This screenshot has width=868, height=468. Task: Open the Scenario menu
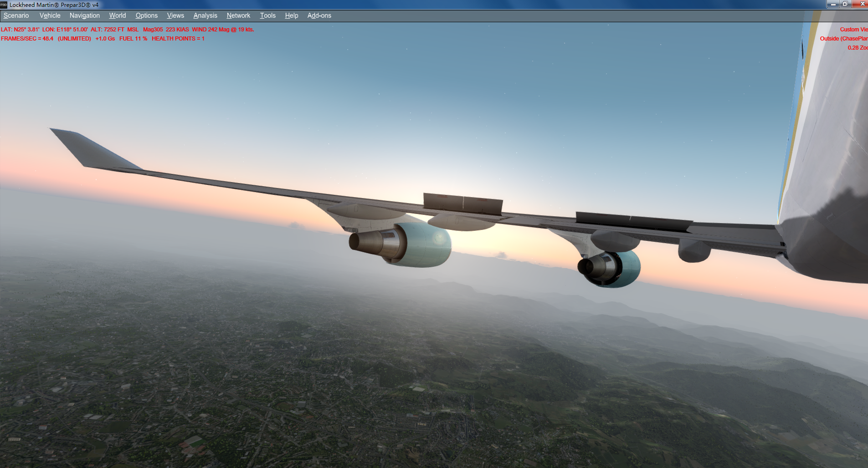click(x=16, y=15)
